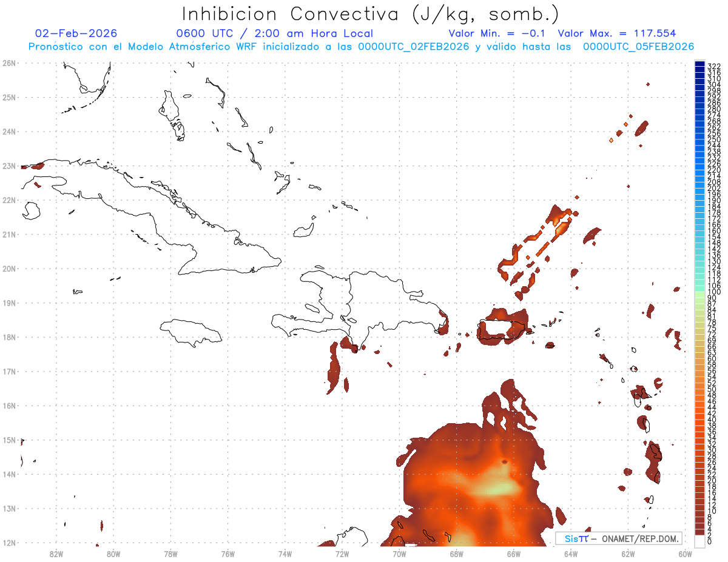
Task: Click the '76W' longitude label
Action: click(228, 553)
